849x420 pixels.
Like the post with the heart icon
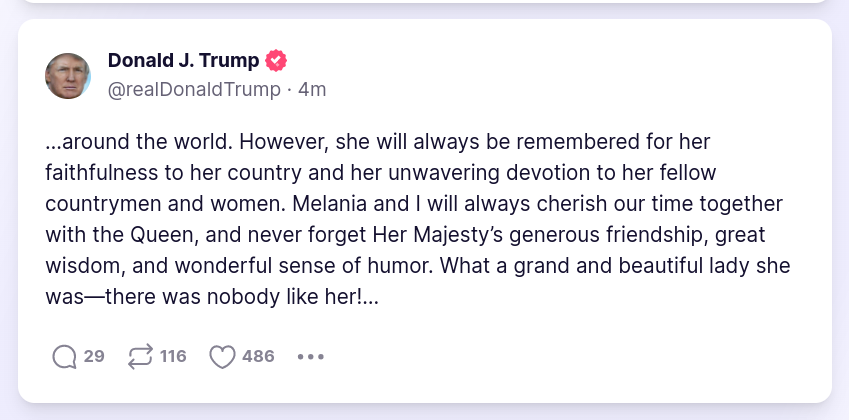(221, 357)
